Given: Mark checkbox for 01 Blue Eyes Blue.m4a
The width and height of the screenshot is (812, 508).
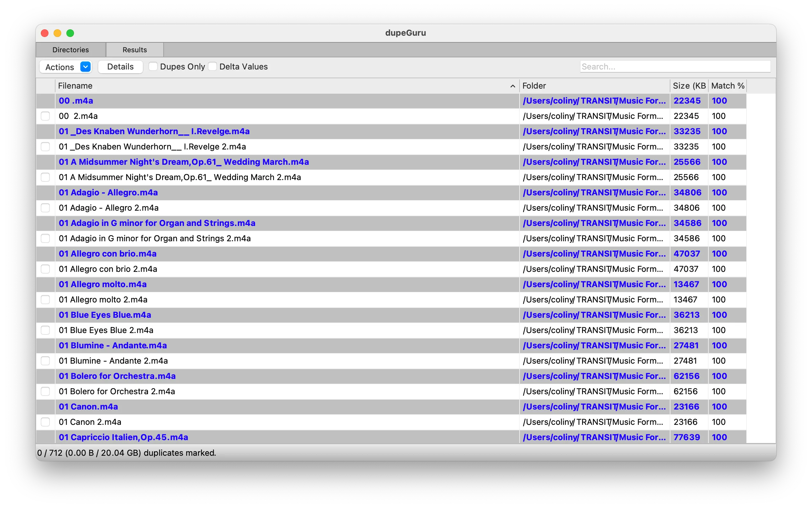Looking at the screenshot, I should pyautogui.click(x=46, y=315).
